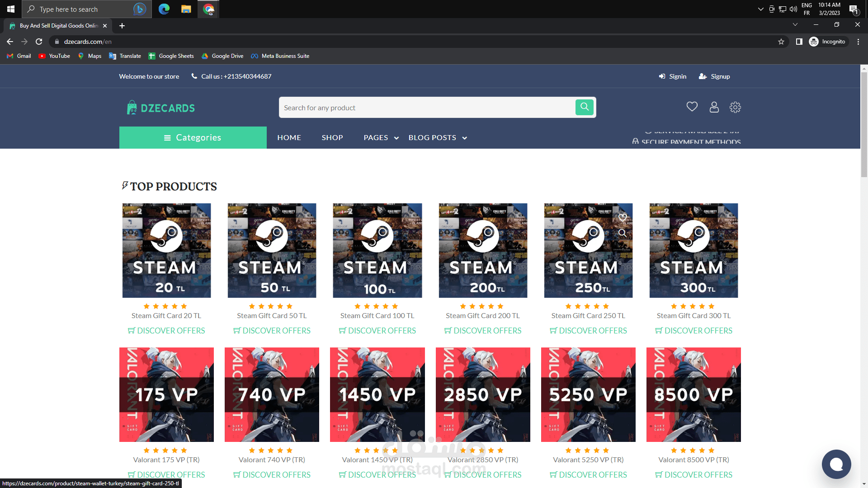Screen dimensions: 868x488
Task: Open new browser tab
Action: tap(122, 26)
